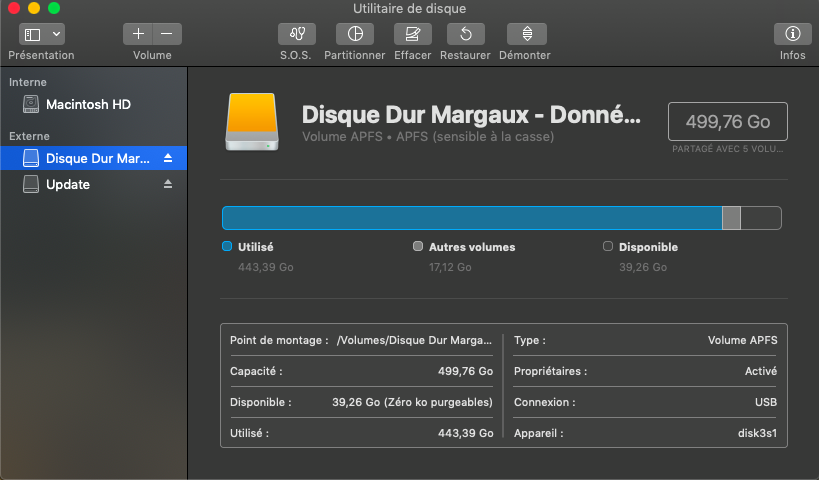
Task: Click the orange external drive icon
Action: (254, 122)
